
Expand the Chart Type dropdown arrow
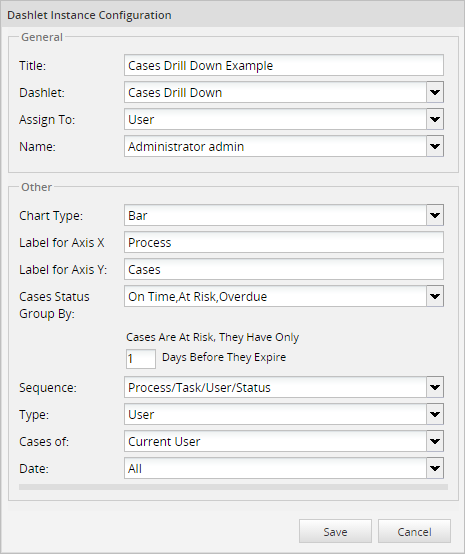(x=435, y=215)
